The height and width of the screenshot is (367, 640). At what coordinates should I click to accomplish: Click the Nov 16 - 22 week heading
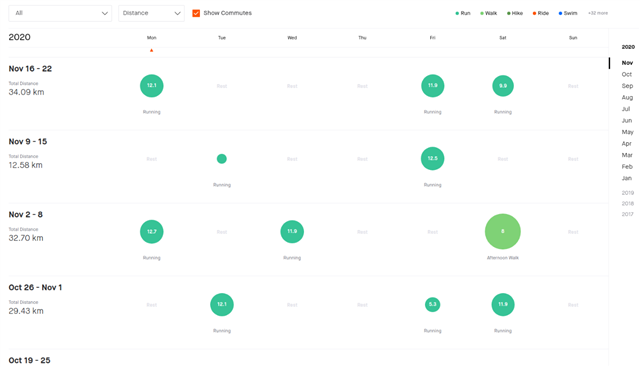coord(30,69)
